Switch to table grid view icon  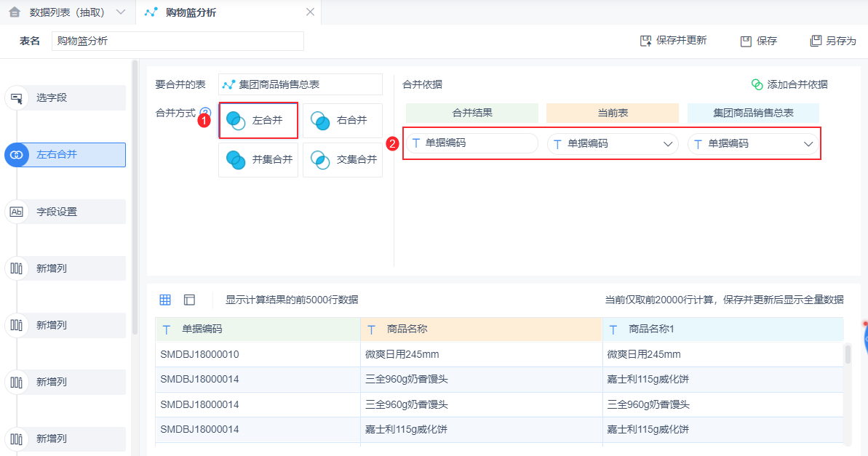pyautogui.click(x=165, y=300)
